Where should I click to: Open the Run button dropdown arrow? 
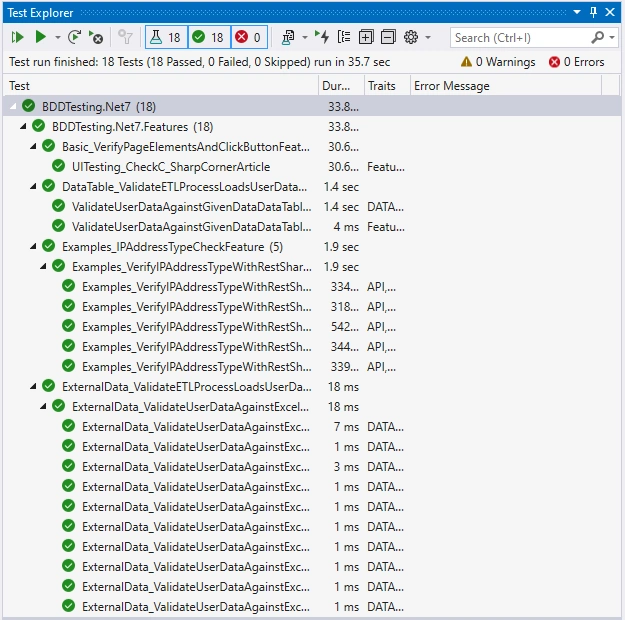pyautogui.click(x=58, y=37)
